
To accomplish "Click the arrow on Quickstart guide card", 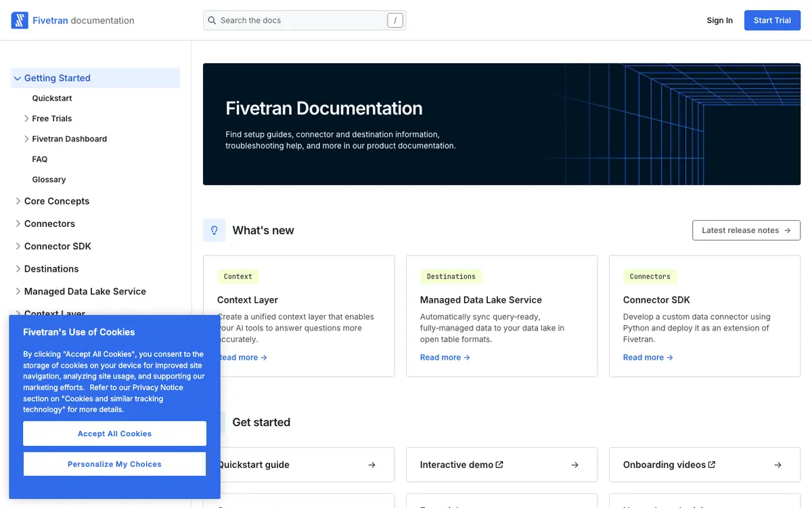I will coord(371,465).
